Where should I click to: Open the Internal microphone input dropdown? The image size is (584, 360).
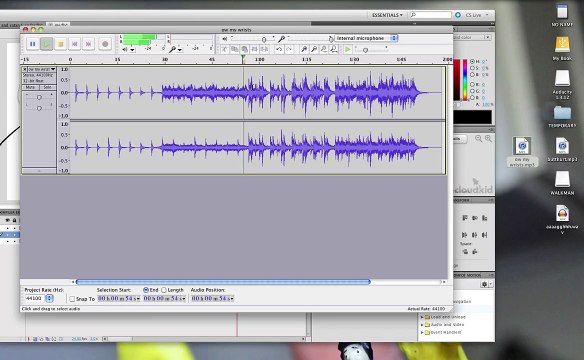(366, 38)
